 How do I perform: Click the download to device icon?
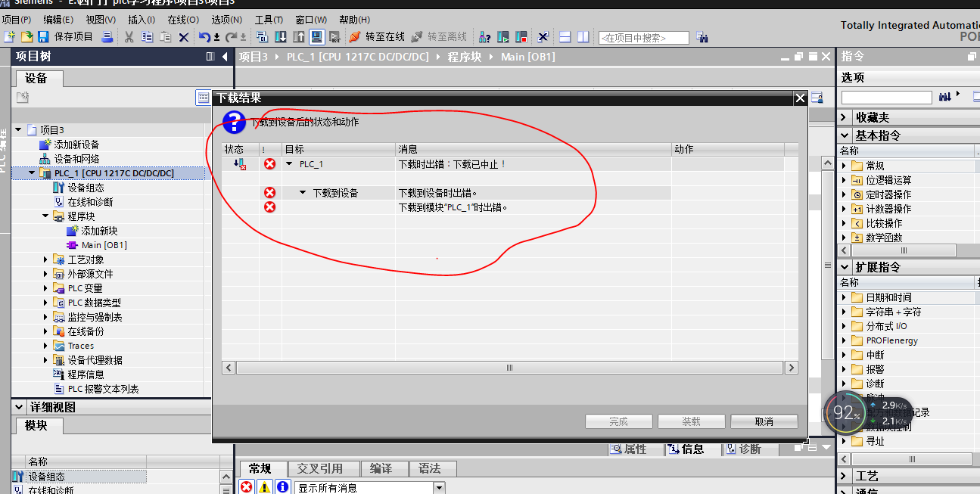tap(281, 37)
